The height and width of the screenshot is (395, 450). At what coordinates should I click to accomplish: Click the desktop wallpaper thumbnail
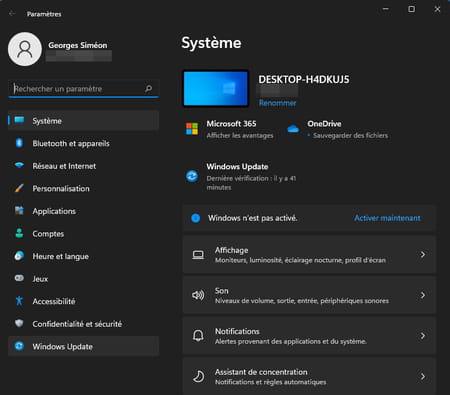(216, 89)
